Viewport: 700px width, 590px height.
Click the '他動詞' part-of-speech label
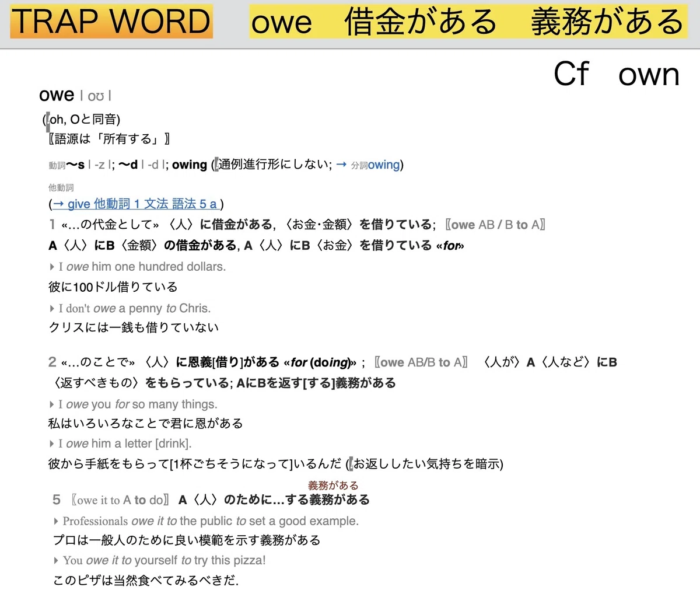point(61,187)
